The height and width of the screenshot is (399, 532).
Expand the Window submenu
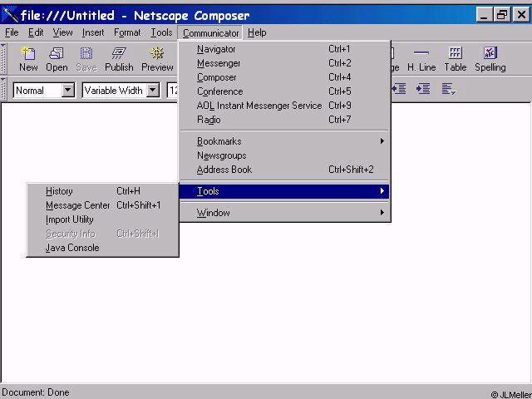(284, 213)
